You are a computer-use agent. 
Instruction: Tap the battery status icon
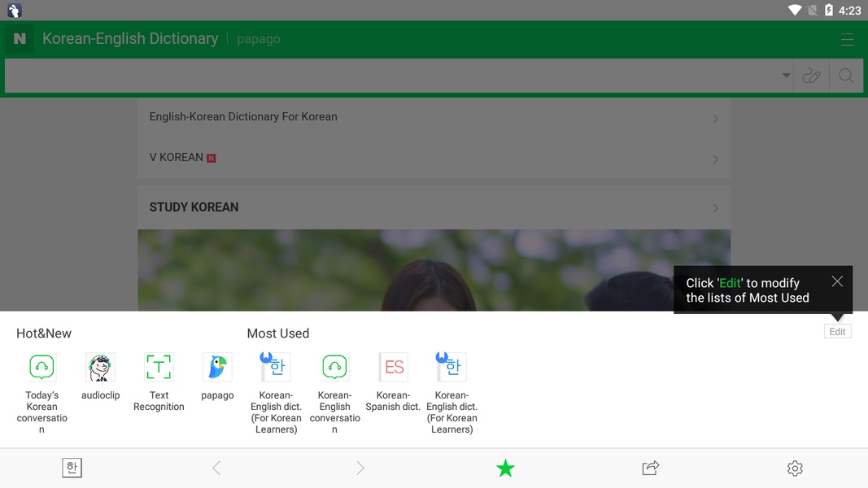tap(828, 10)
